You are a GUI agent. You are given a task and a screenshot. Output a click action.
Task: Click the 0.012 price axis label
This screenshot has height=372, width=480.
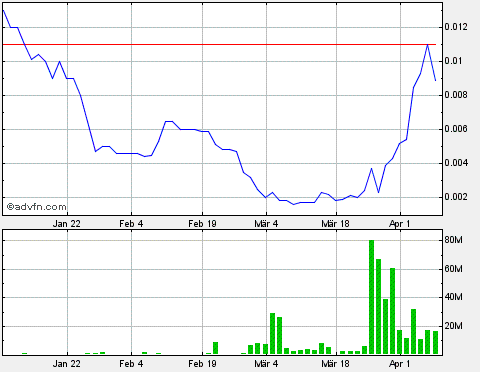tap(456, 27)
